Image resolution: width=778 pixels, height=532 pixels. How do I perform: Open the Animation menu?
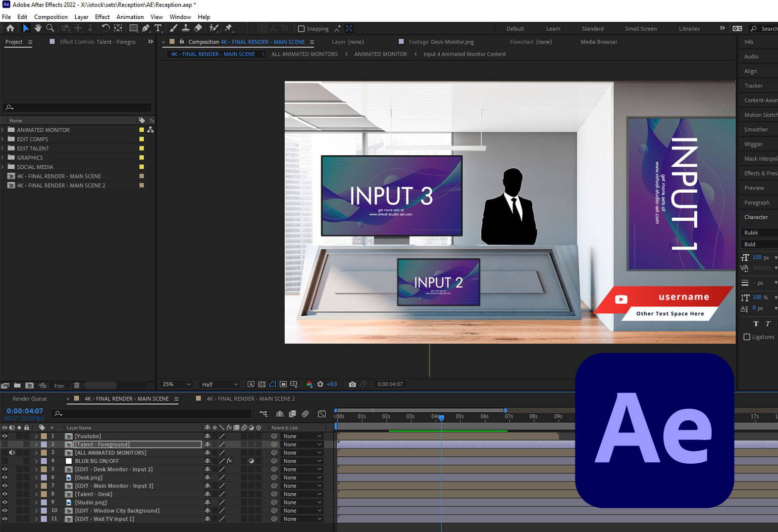point(130,17)
